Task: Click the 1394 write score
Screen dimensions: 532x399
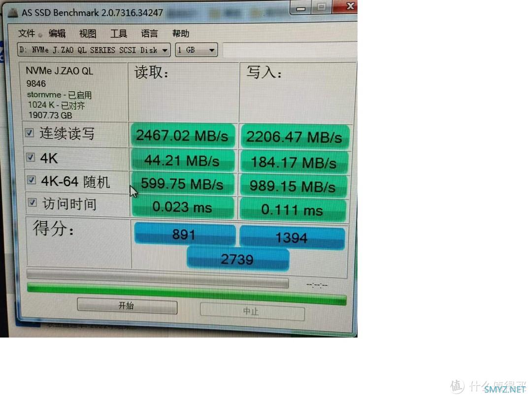Action: 292,237
